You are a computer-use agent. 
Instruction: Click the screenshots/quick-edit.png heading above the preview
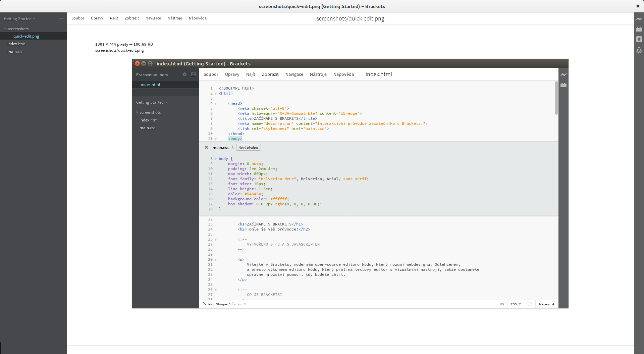click(351, 18)
